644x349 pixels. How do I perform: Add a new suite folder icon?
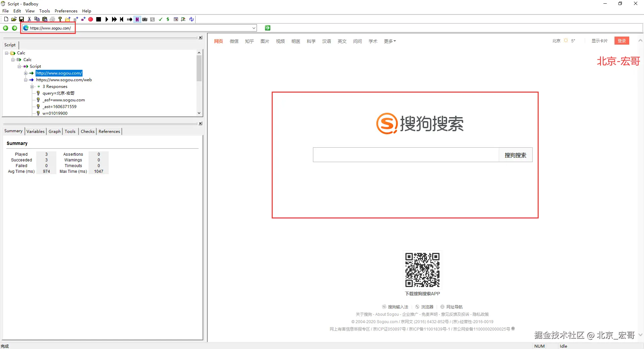click(68, 19)
